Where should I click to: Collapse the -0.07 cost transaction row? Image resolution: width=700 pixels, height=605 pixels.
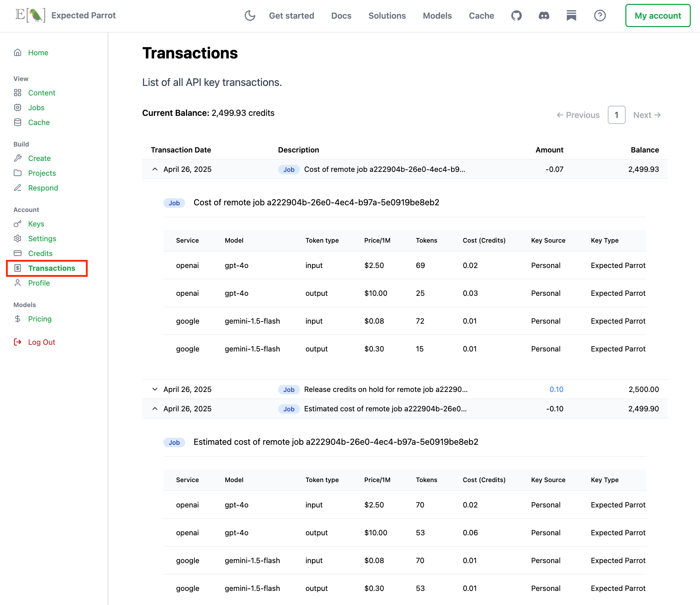(155, 169)
